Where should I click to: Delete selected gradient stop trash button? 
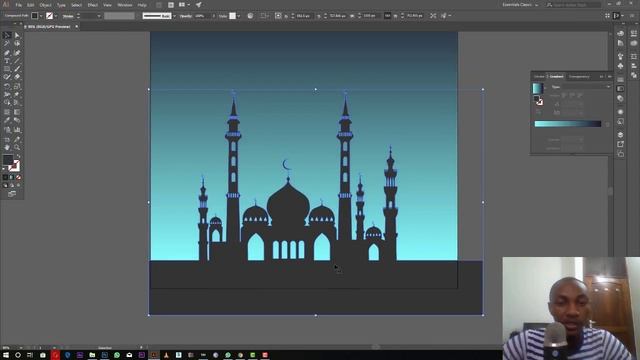[x=607, y=124]
